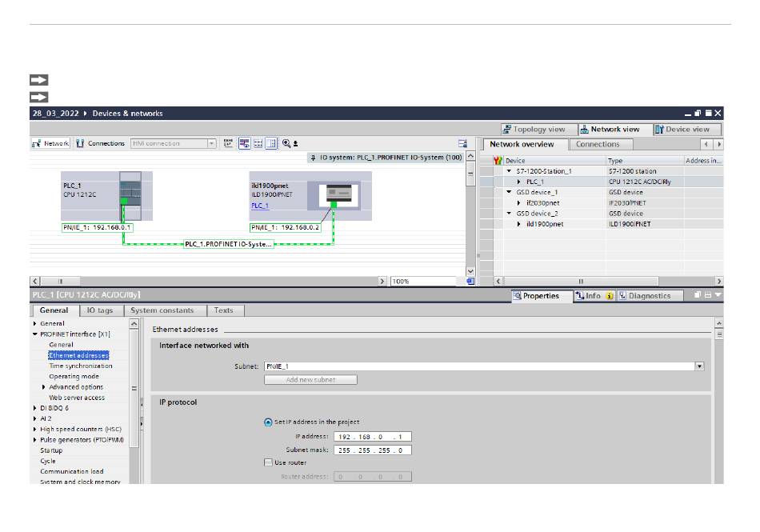Click the float inspector window icon
Screen dimensions: 760x532
(x=698, y=294)
